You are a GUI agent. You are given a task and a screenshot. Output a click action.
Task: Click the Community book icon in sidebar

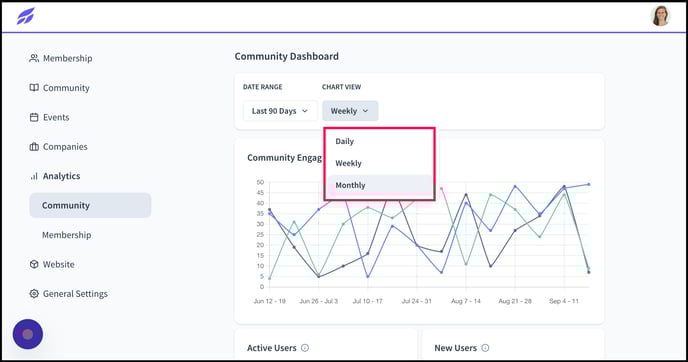click(x=34, y=88)
